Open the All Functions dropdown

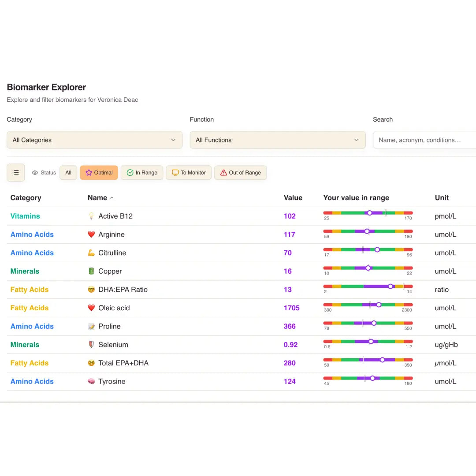[x=278, y=140]
